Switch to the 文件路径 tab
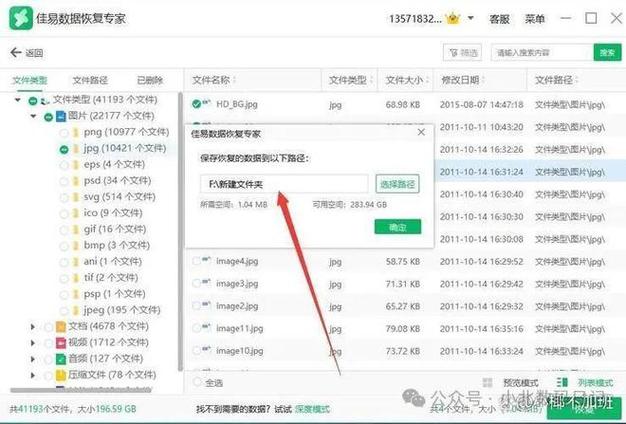This screenshot has width=626, height=424. pyautogui.click(x=90, y=80)
